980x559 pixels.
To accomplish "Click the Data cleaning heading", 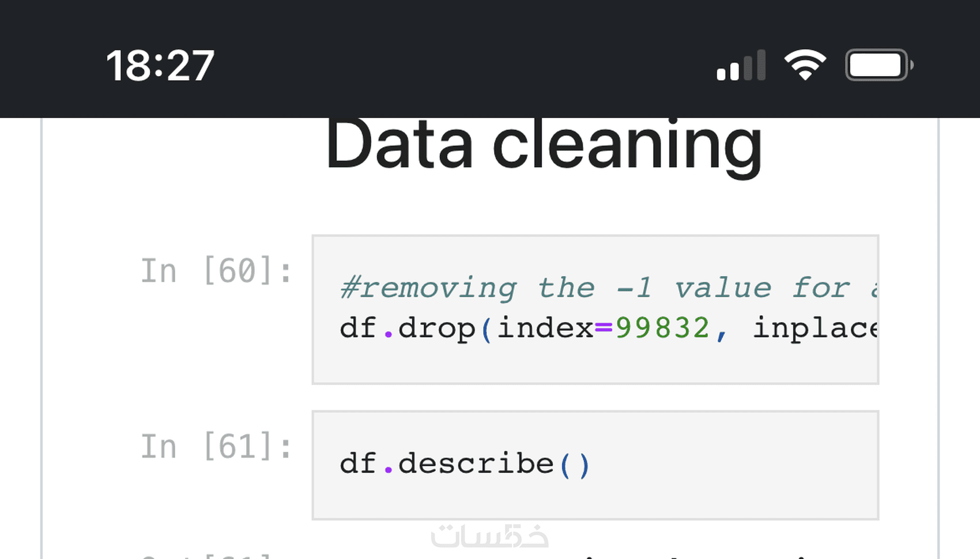I will click(543, 145).
